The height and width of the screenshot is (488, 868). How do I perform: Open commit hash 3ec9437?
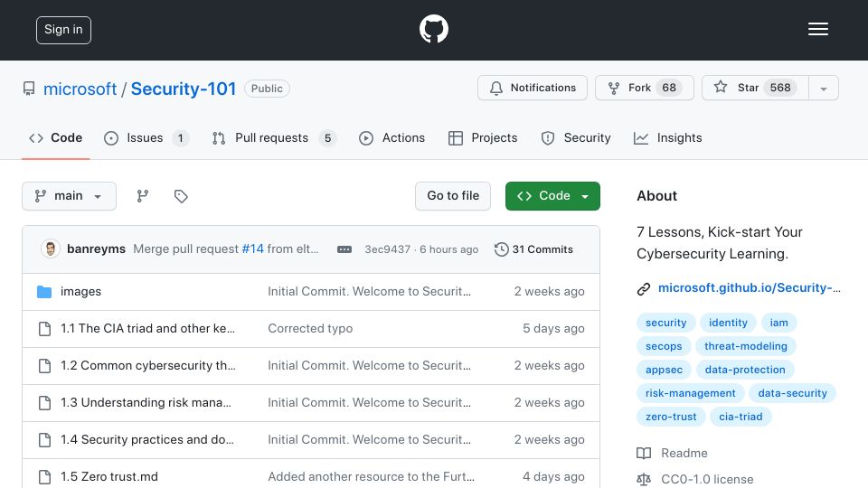point(388,249)
